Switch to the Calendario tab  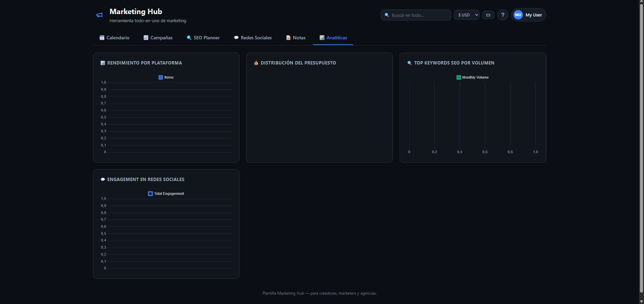pyautogui.click(x=114, y=38)
